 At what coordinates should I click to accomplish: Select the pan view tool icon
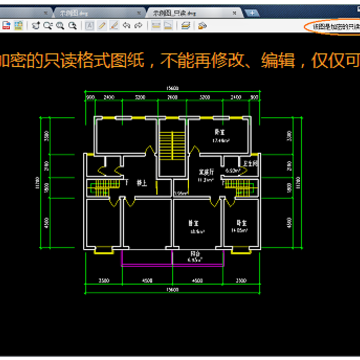click(x=36, y=25)
